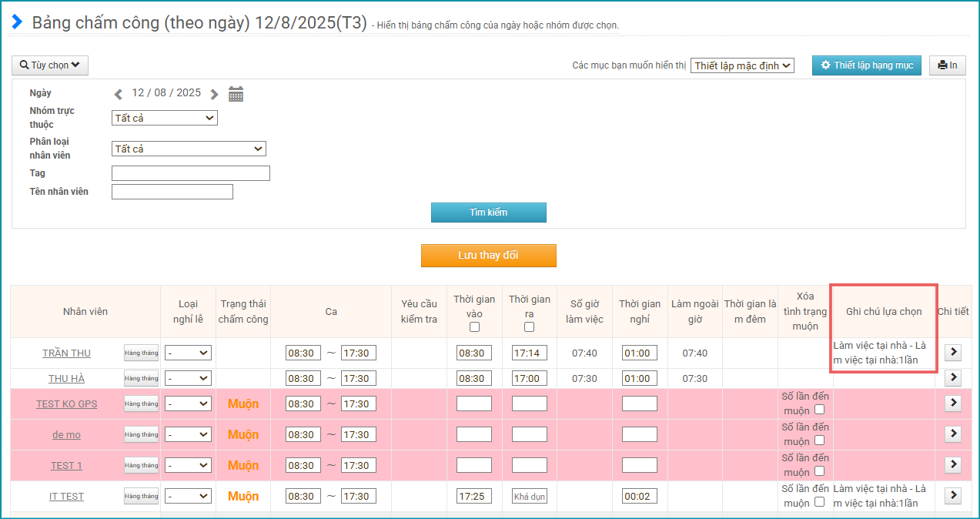Open detail arrow for IT TEST

(952, 495)
